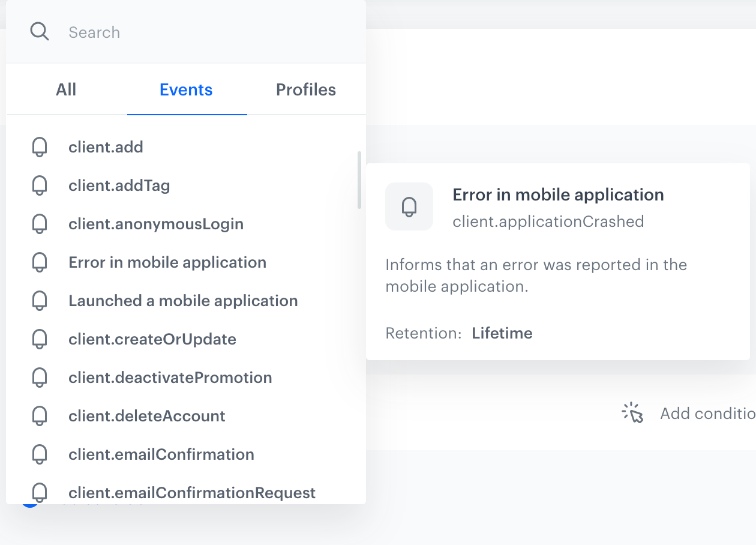
Task: Select client.emailConfirmationRequest from the list
Action: 192,493
